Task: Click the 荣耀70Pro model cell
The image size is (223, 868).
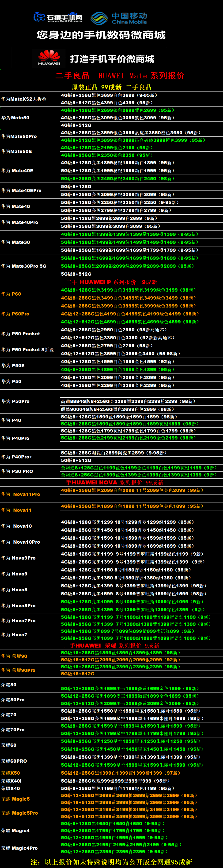Action: pos(30,729)
